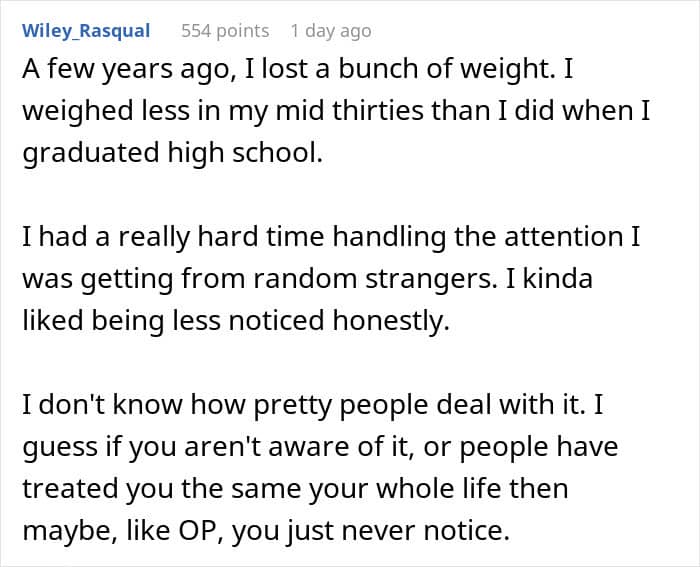The image size is (700, 567).
Task: Click the 554 points score label
Action: (225, 31)
